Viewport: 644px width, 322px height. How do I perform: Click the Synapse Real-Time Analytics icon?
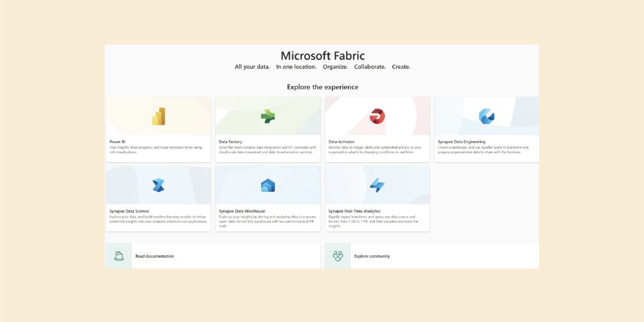pyautogui.click(x=377, y=185)
